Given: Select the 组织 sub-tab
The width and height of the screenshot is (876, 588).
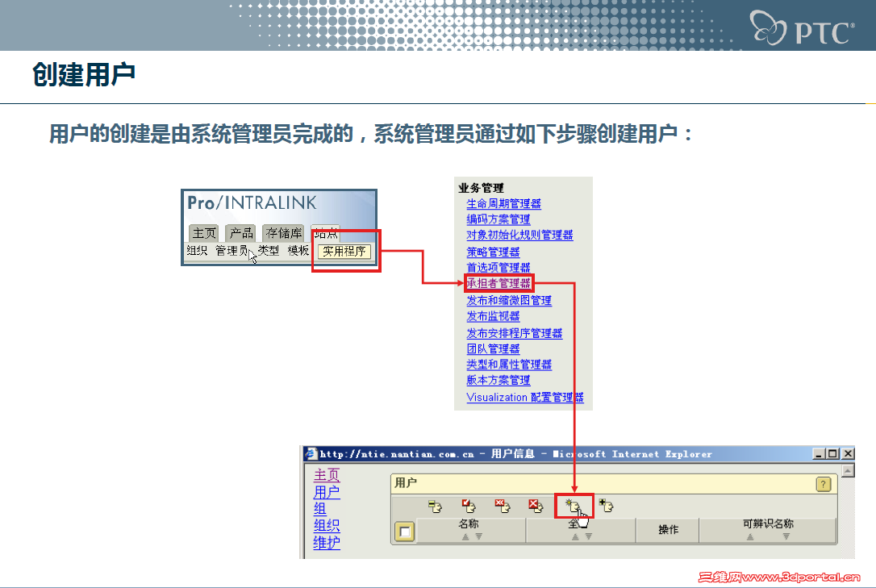Looking at the screenshot, I should 197,251.
